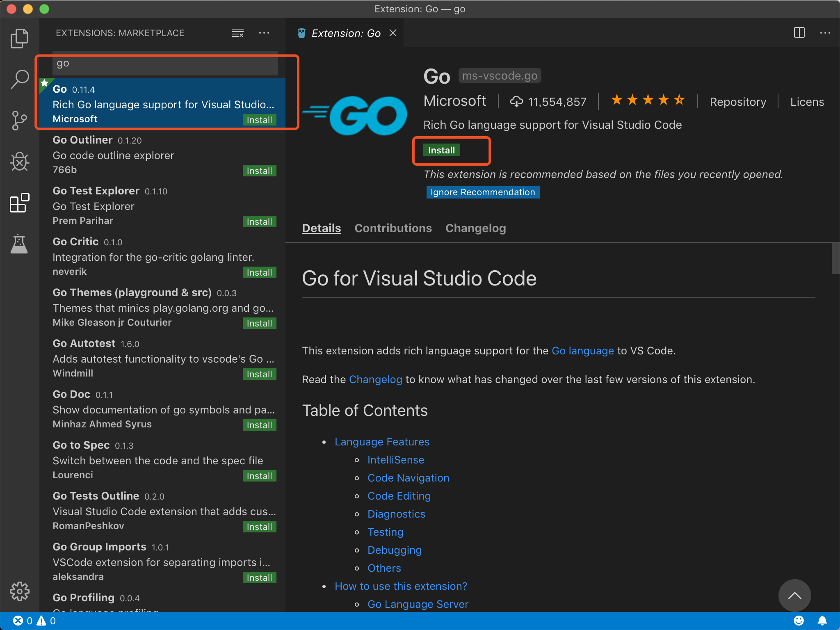
Task: Open the Testing link
Action: click(x=386, y=532)
